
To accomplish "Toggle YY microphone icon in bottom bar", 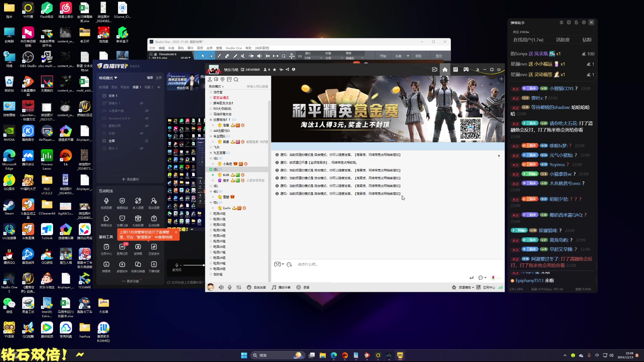I will [230, 287].
